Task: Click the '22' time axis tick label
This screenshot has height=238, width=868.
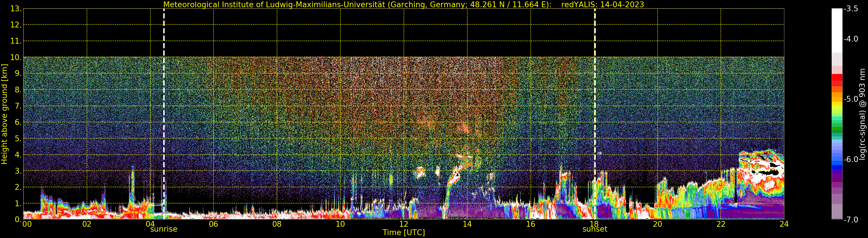Action: 721,224
